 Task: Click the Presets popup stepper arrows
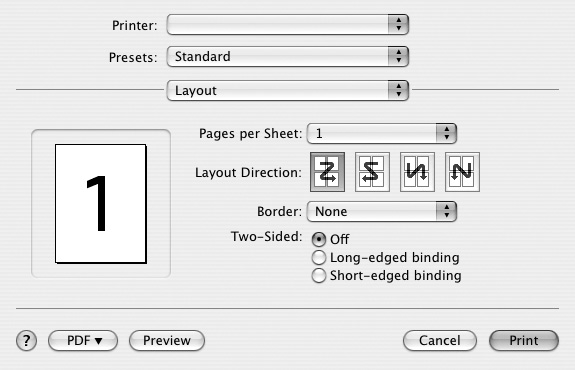pyautogui.click(x=398, y=56)
